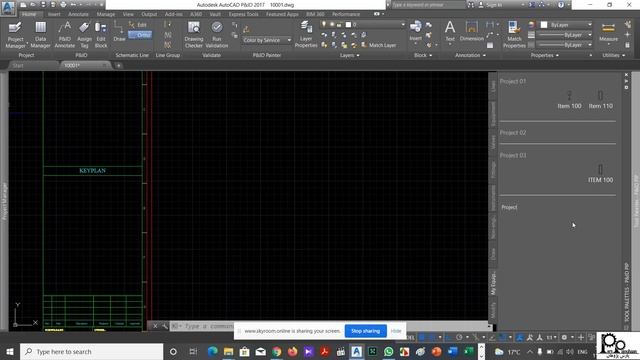Click the Windows Type here to search box
This screenshot has height=360, width=640.
(92, 351)
